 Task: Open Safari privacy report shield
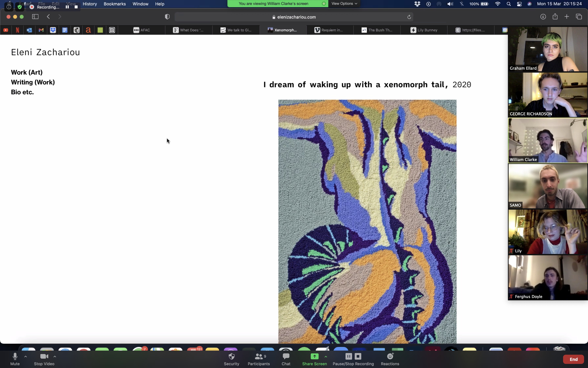pyautogui.click(x=167, y=17)
